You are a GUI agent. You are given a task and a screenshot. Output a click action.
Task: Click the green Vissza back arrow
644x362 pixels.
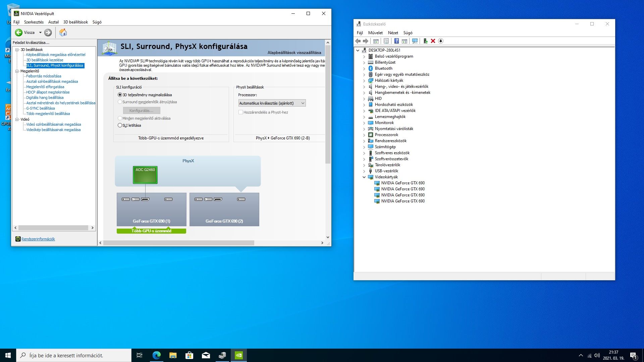coord(19,33)
